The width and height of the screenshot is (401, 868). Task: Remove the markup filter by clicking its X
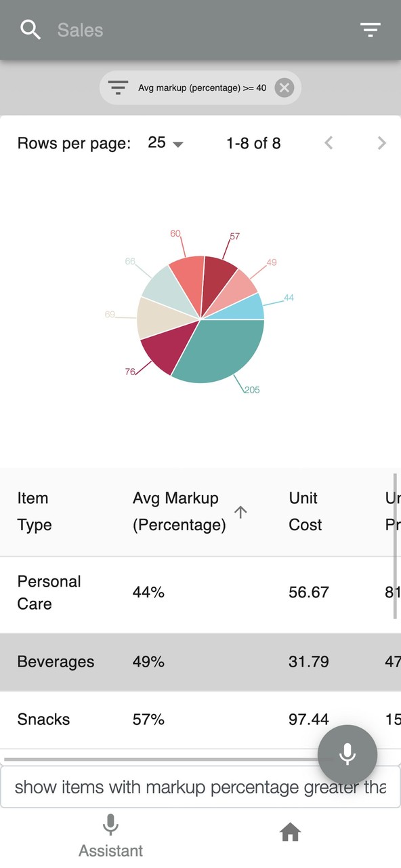(284, 87)
